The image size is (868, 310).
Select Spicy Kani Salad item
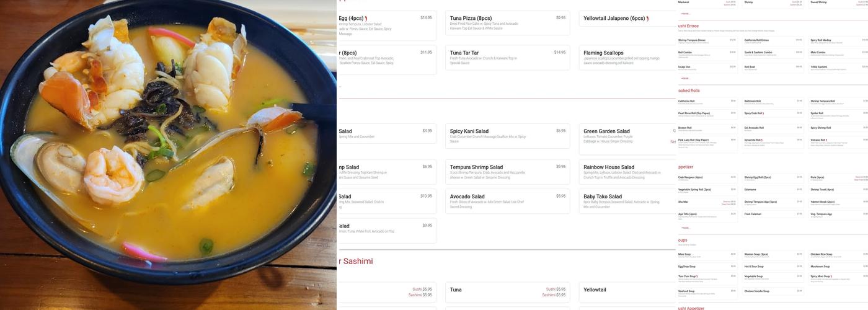coord(507,136)
